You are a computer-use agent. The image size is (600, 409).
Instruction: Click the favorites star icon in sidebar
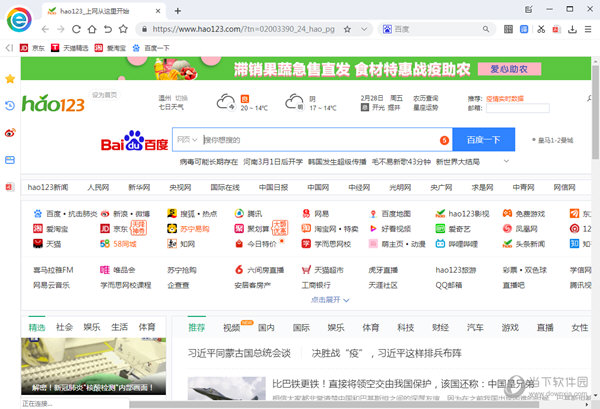[x=10, y=78]
